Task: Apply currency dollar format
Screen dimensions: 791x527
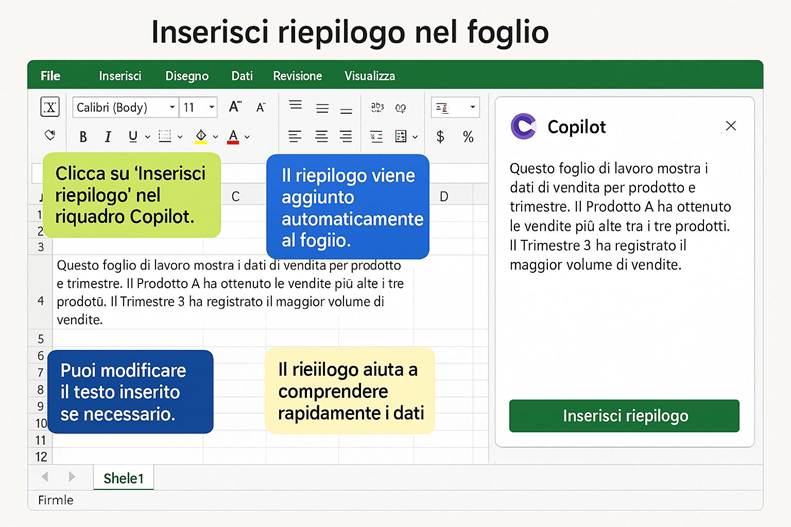Action: click(440, 137)
